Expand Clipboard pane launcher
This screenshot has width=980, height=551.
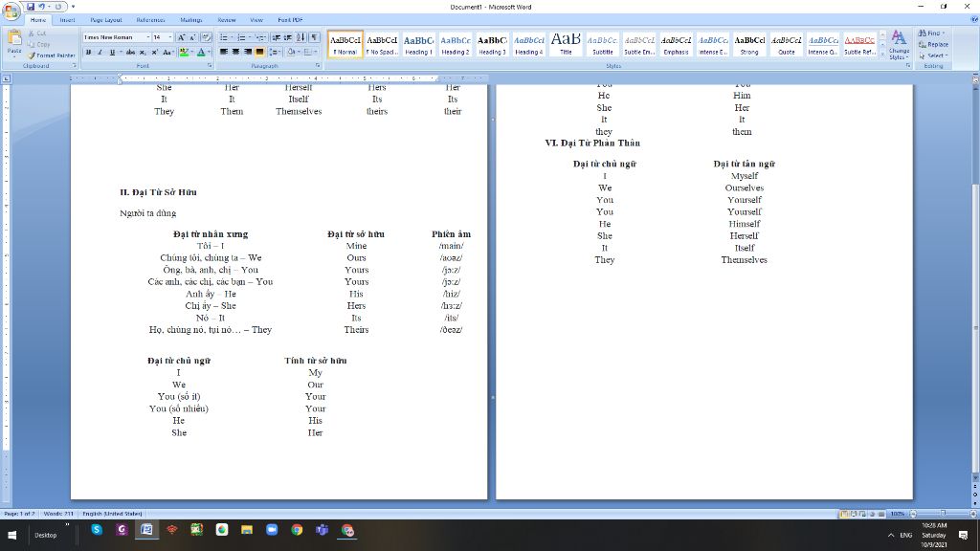point(74,66)
